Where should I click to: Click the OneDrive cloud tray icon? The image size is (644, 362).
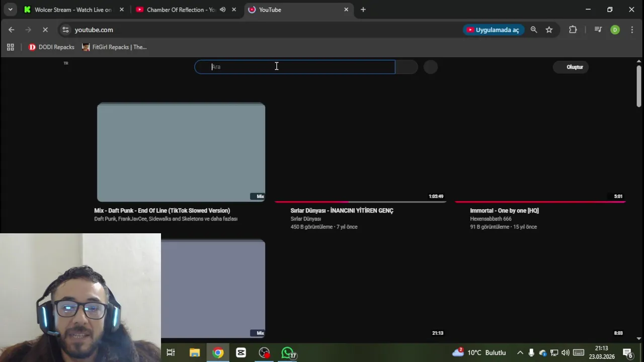542,353
